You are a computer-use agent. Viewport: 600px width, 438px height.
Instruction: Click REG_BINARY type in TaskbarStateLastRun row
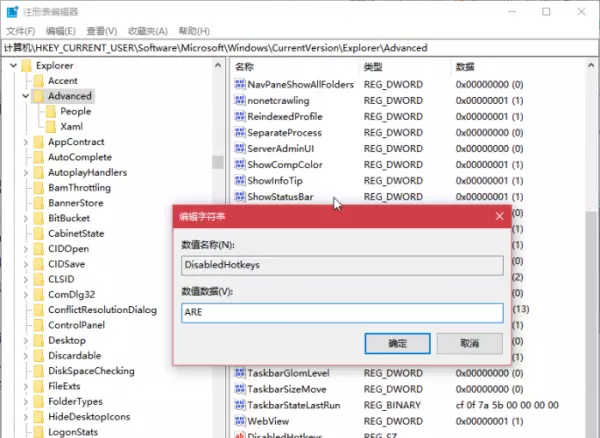392,405
